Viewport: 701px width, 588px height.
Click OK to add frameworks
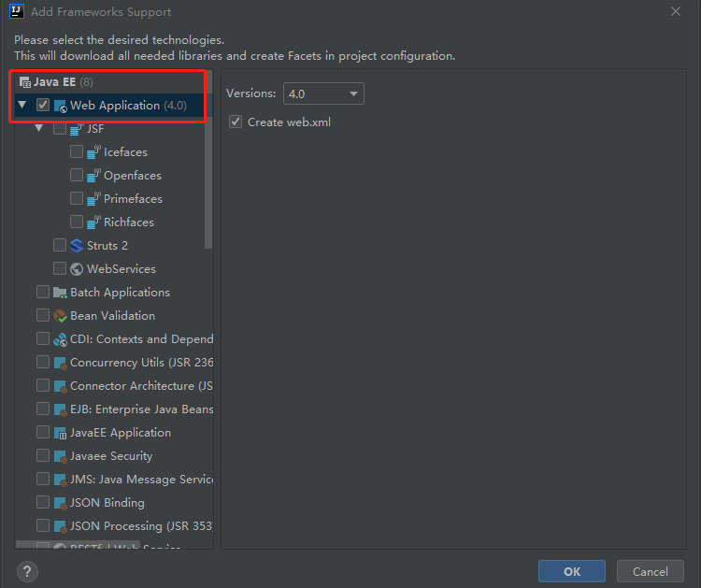pos(572,571)
